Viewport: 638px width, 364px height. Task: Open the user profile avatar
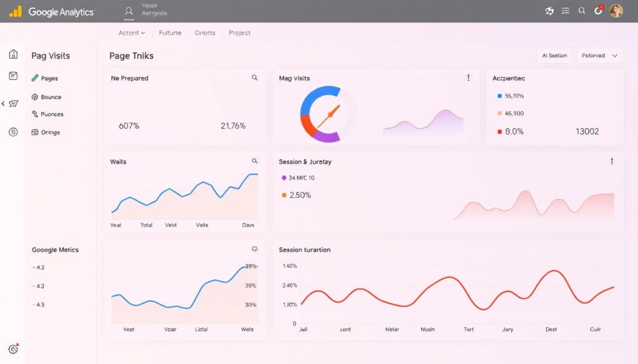coord(616,11)
